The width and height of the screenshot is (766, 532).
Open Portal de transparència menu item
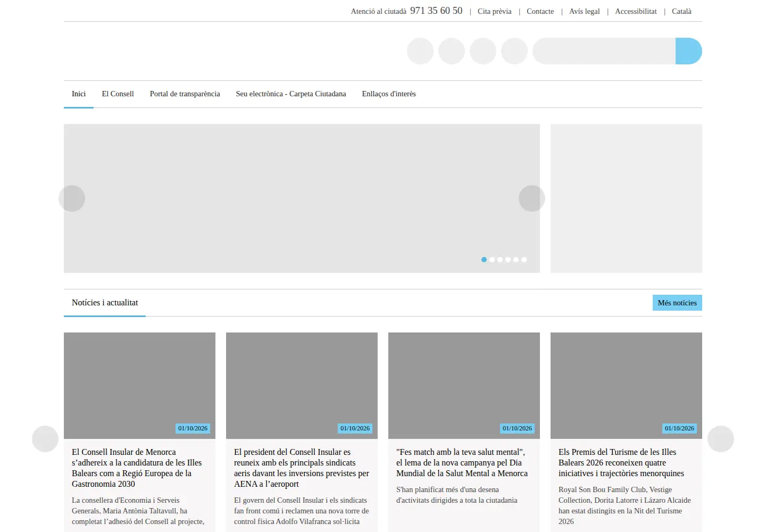coord(185,94)
